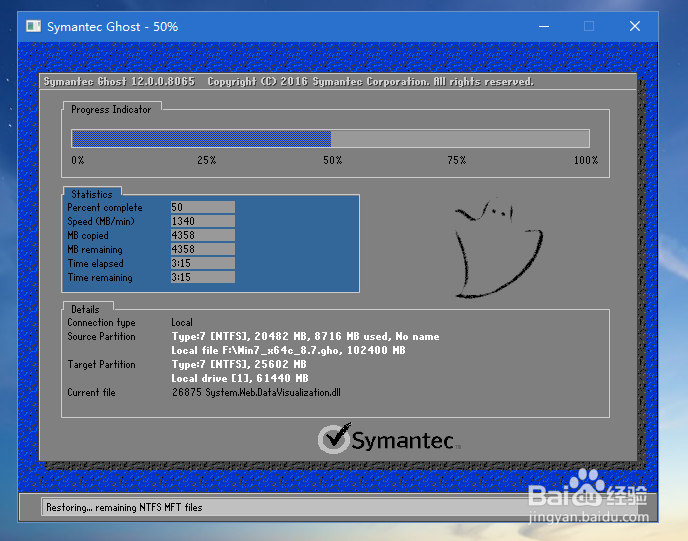Viewport: 688px width, 541px height.
Task: Click the 'Source Partition' label
Action: pos(101,337)
